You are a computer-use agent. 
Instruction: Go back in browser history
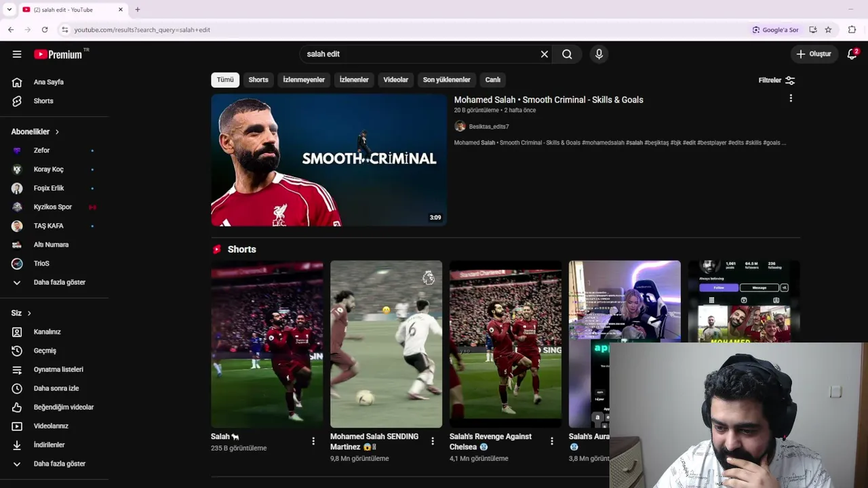[x=11, y=30]
